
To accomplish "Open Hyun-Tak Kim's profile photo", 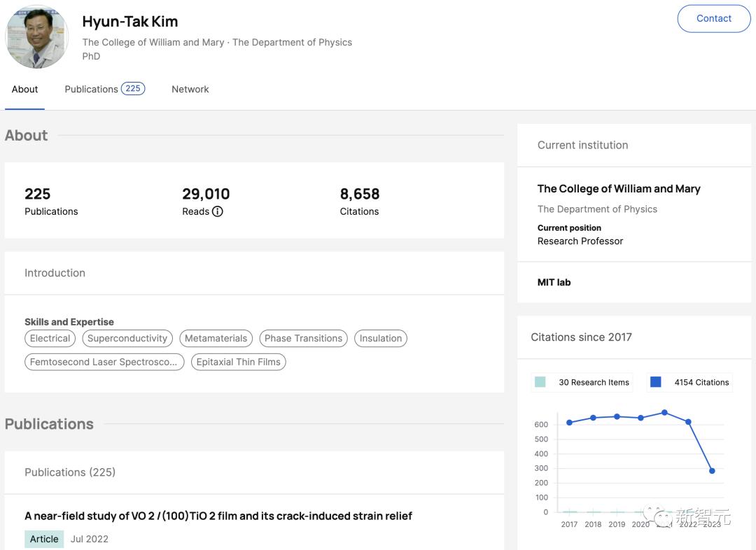I will pos(37,38).
